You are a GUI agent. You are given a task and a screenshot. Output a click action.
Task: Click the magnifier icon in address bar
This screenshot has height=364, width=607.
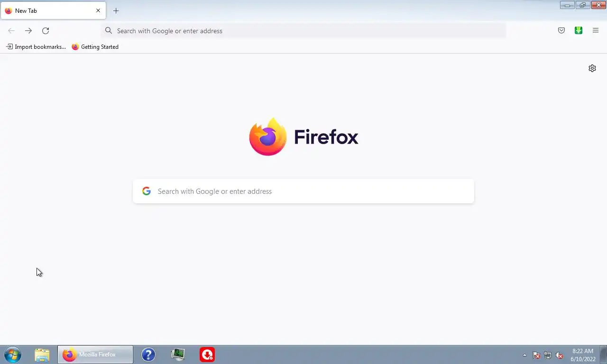tap(109, 31)
